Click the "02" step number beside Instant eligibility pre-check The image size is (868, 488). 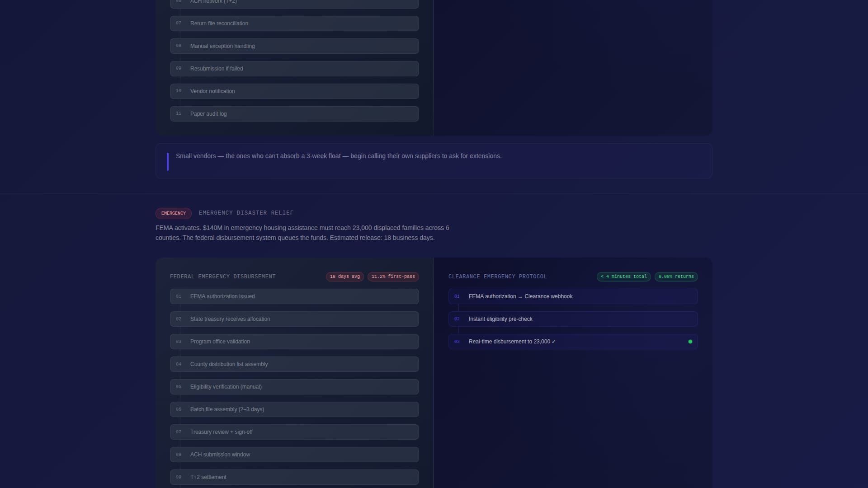click(457, 319)
